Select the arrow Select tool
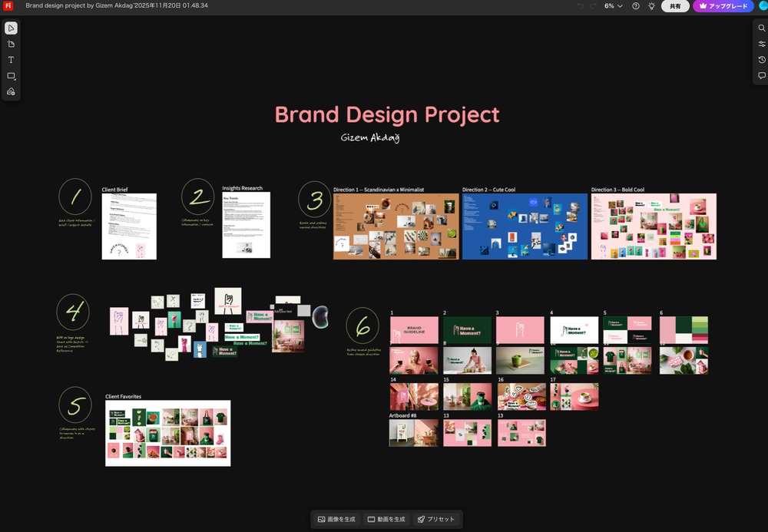The height and width of the screenshot is (532, 768). [11, 28]
